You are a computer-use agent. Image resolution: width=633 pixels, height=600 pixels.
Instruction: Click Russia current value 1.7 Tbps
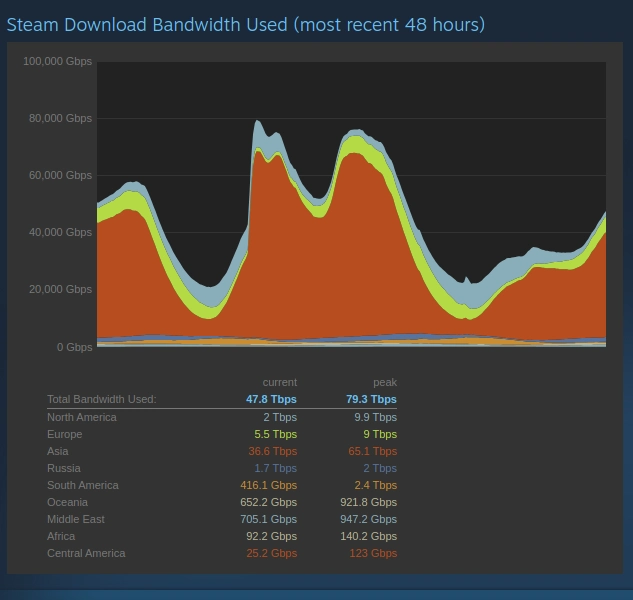pos(276,468)
